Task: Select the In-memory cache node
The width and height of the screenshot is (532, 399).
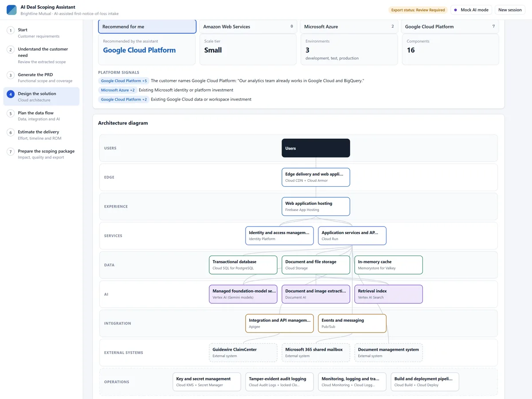Action: pos(388,265)
